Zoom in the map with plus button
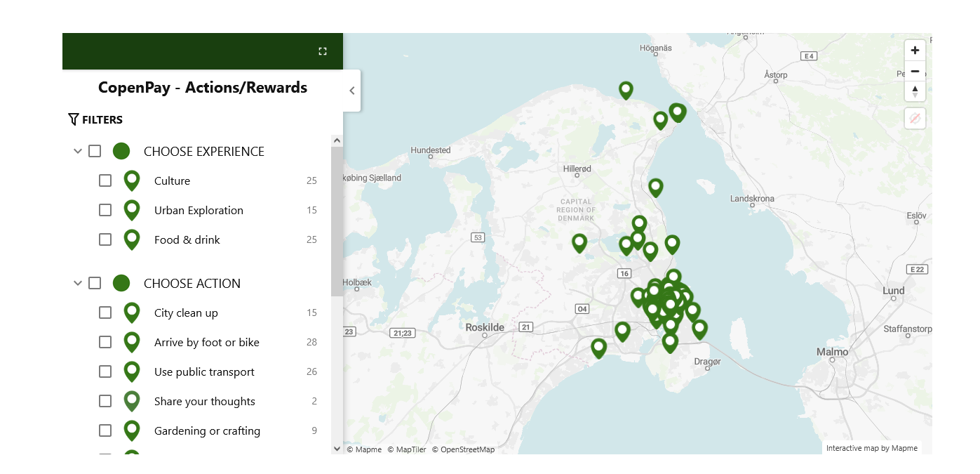980x474 pixels. pyautogui.click(x=915, y=51)
